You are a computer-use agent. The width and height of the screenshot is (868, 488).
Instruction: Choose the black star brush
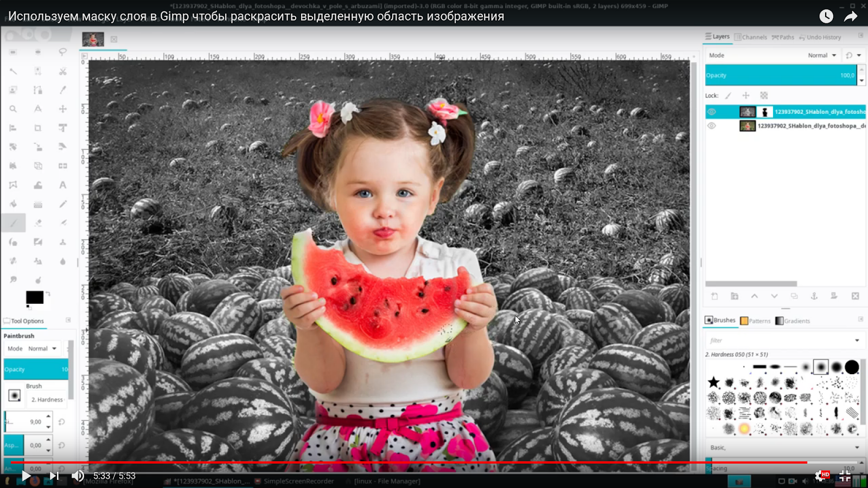pyautogui.click(x=713, y=383)
